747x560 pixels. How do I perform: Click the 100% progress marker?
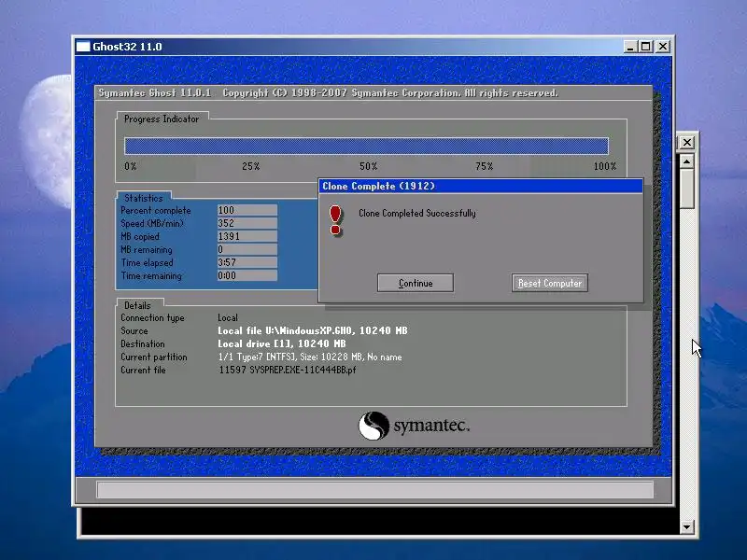604,166
